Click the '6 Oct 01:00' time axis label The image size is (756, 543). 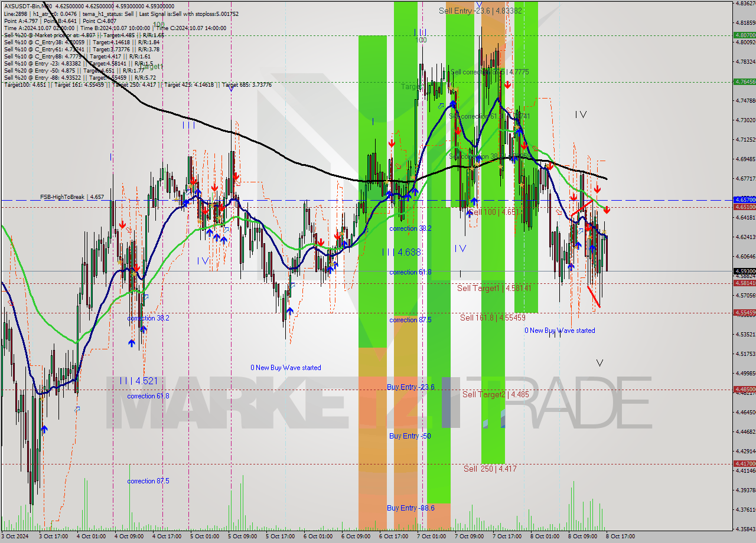click(319, 537)
